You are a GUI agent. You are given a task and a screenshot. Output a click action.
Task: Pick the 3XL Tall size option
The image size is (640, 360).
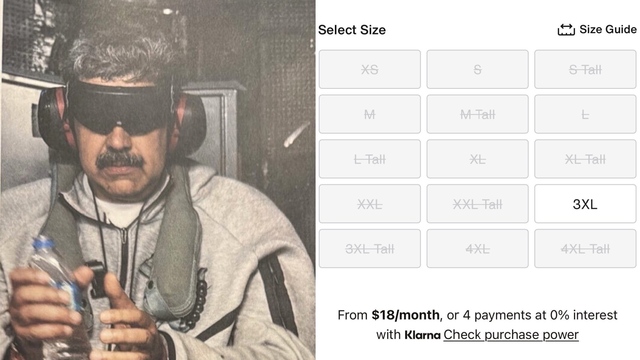pyautogui.click(x=370, y=249)
